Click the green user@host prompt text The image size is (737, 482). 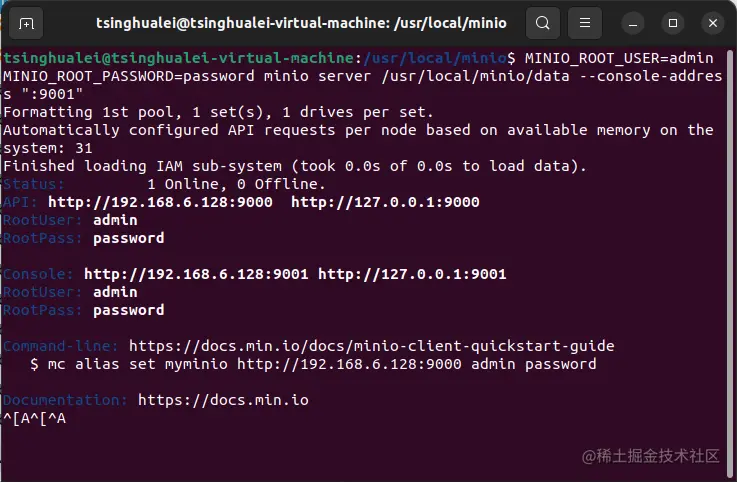[x=178, y=58]
